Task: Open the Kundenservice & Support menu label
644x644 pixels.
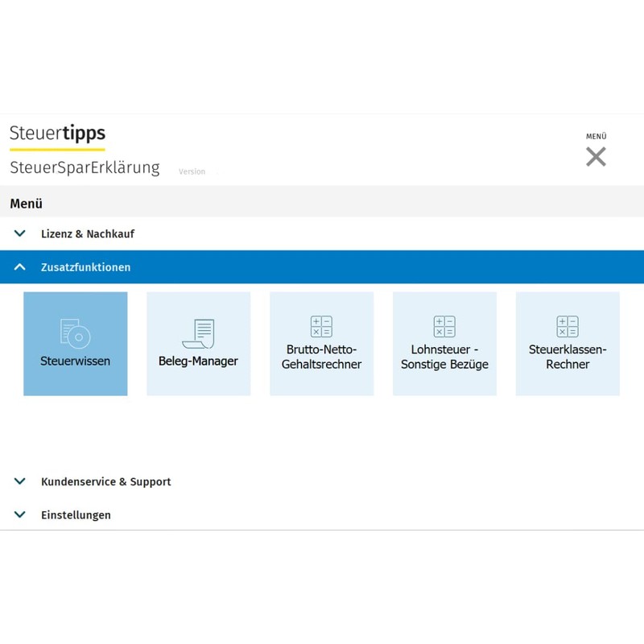Action: 106,482
